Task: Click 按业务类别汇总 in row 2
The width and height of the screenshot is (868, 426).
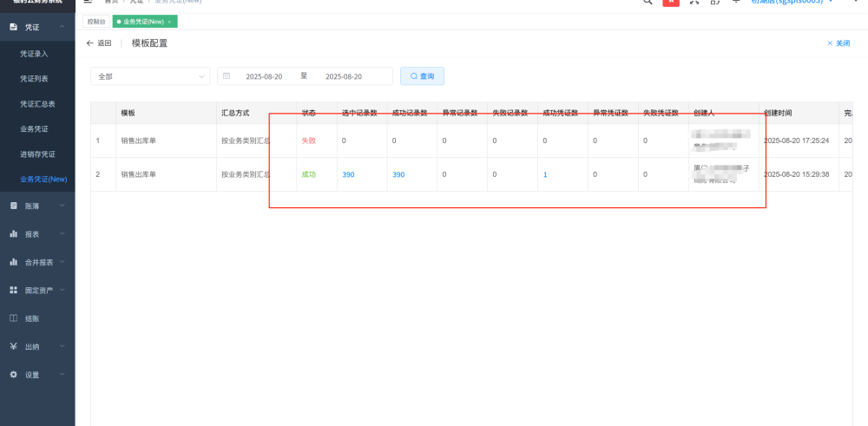Action: point(246,175)
